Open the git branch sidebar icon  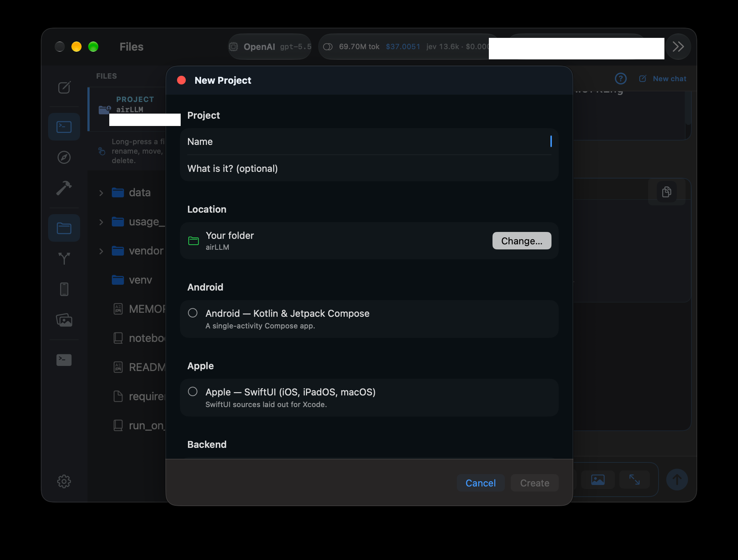[64, 259]
